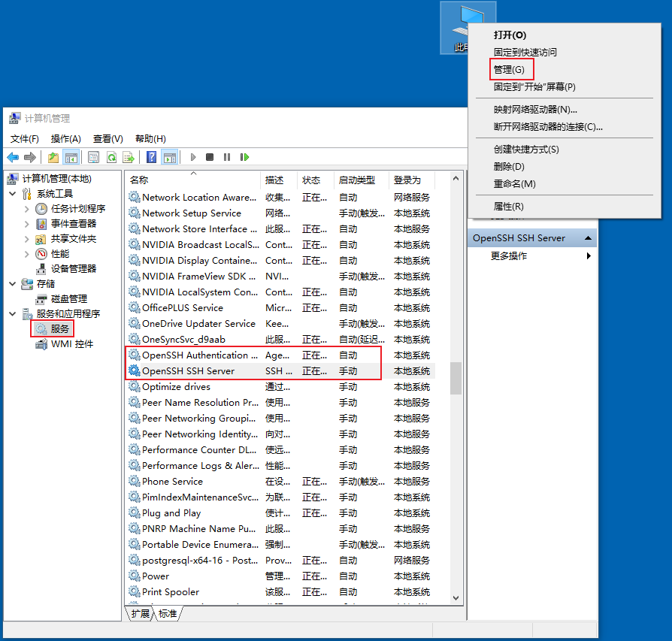The width and height of the screenshot is (672, 641).
Task: Click the Export List toolbar icon
Action: point(128,157)
